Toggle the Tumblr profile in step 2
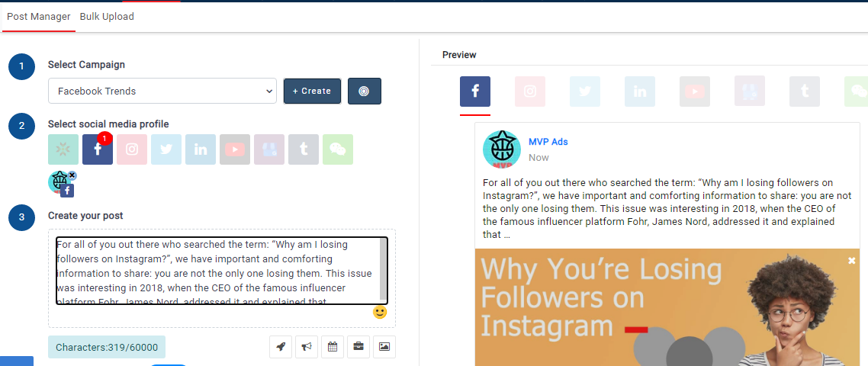868x366 pixels. pyautogui.click(x=303, y=150)
